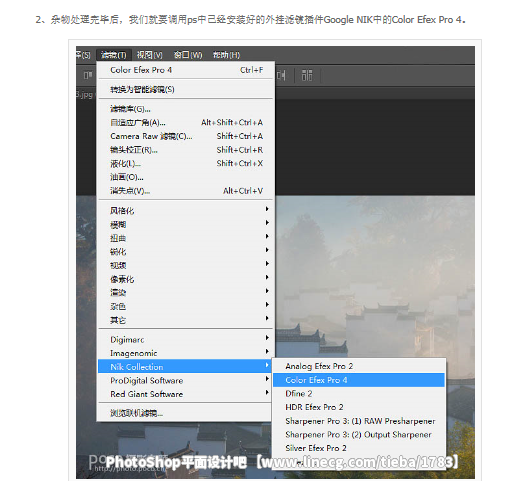Open HDR Efex Pro 2 plugin
The width and height of the screenshot is (514, 481).
359,407
